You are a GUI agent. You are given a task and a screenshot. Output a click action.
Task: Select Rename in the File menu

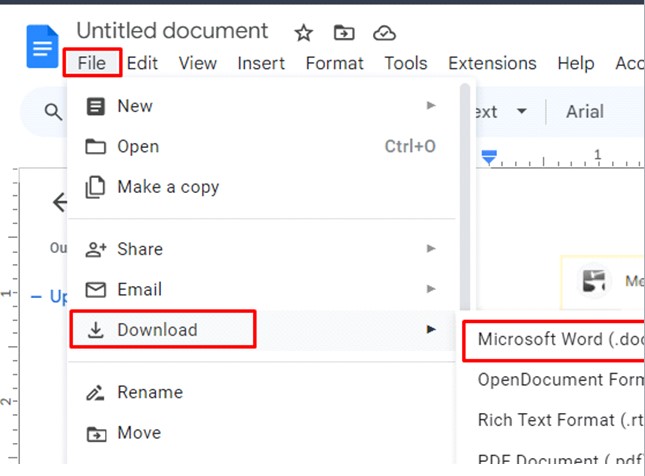261,392
